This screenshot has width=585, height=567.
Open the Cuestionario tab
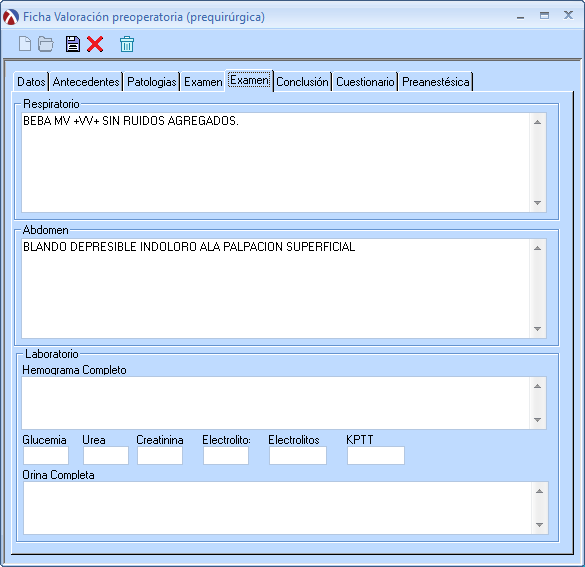[x=365, y=82]
